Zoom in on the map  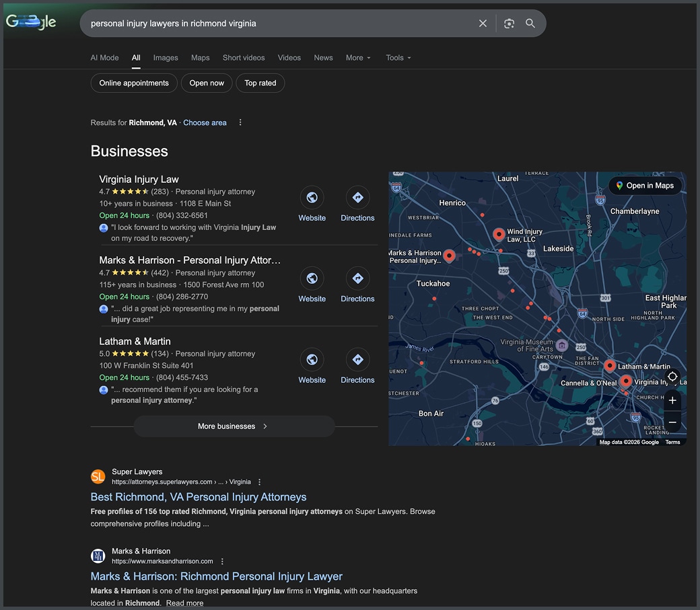(672, 400)
